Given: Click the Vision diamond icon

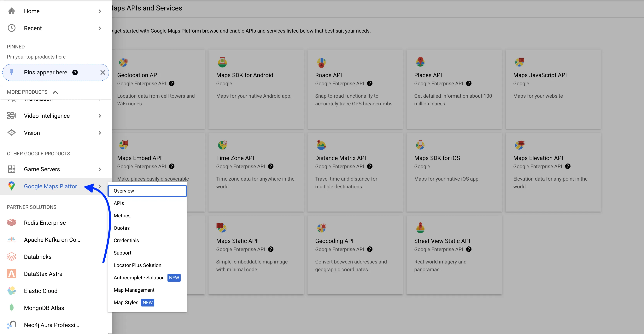Looking at the screenshot, I should 11,133.
